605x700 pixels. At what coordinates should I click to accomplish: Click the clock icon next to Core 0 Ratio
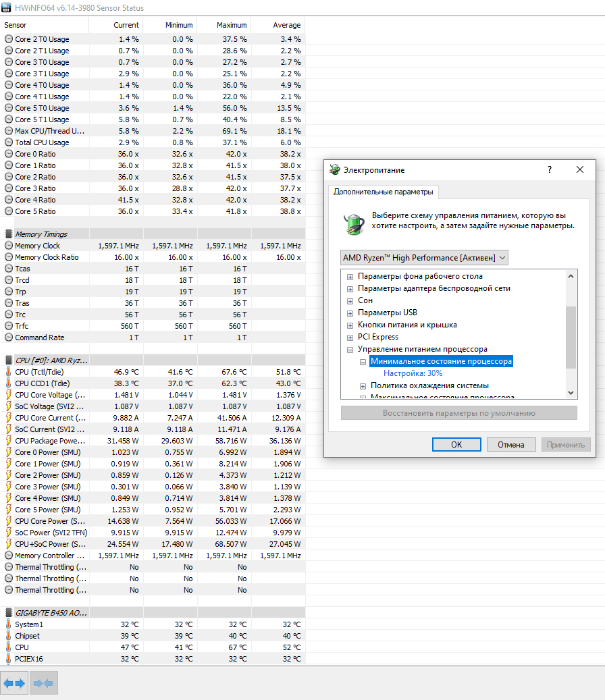[x=9, y=154]
